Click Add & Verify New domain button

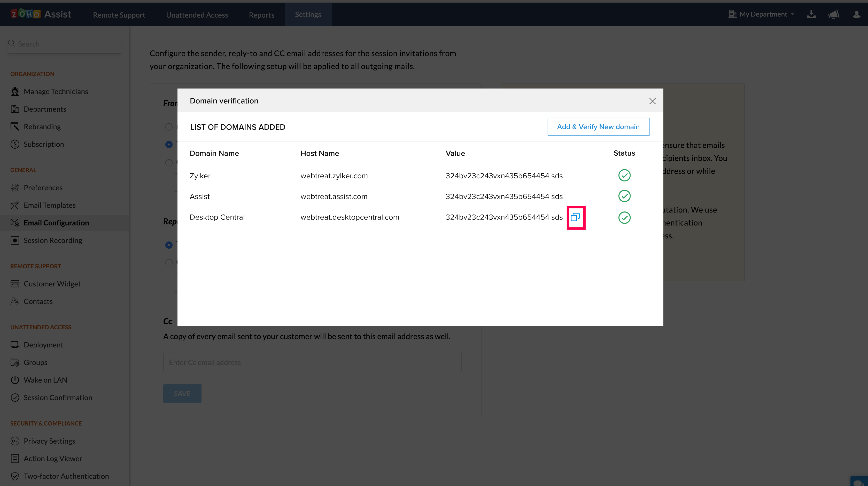point(598,127)
